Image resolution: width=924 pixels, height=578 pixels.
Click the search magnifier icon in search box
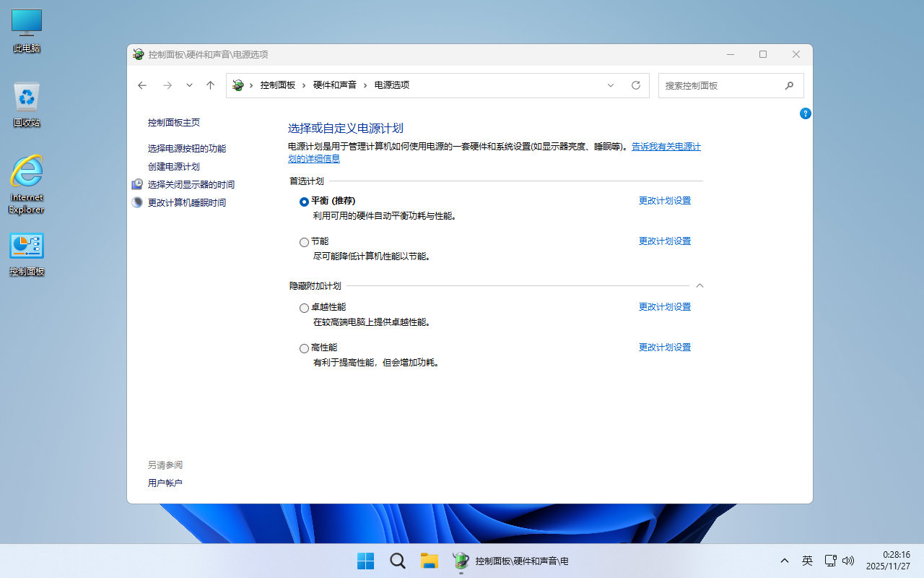coord(789,85)
